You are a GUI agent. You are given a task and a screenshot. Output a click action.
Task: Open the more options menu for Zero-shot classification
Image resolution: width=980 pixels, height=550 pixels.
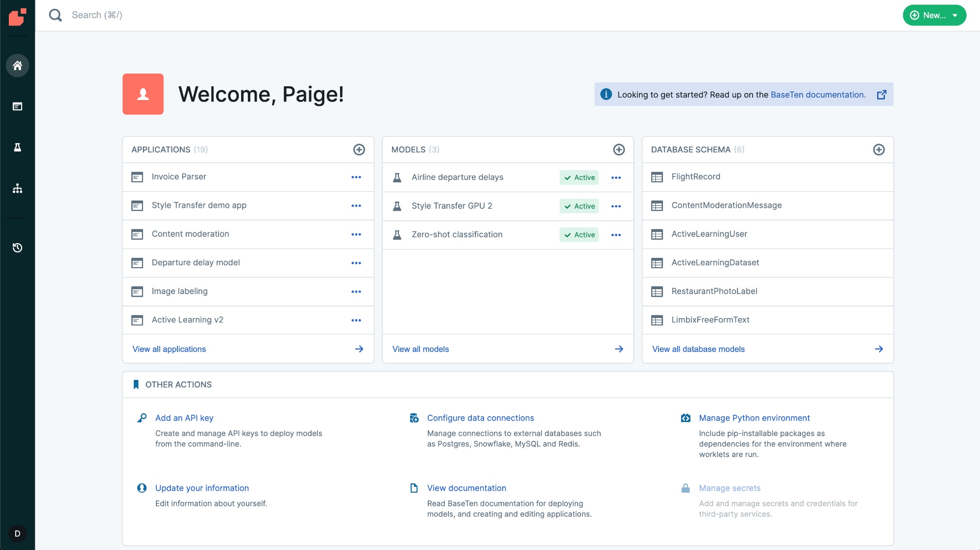tap(616, 235)
